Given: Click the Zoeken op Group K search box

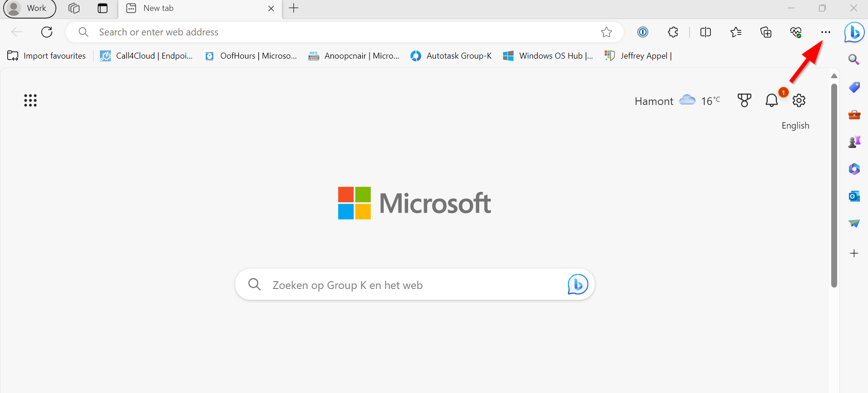Looking at the screenshot, I should pos(414,284).
